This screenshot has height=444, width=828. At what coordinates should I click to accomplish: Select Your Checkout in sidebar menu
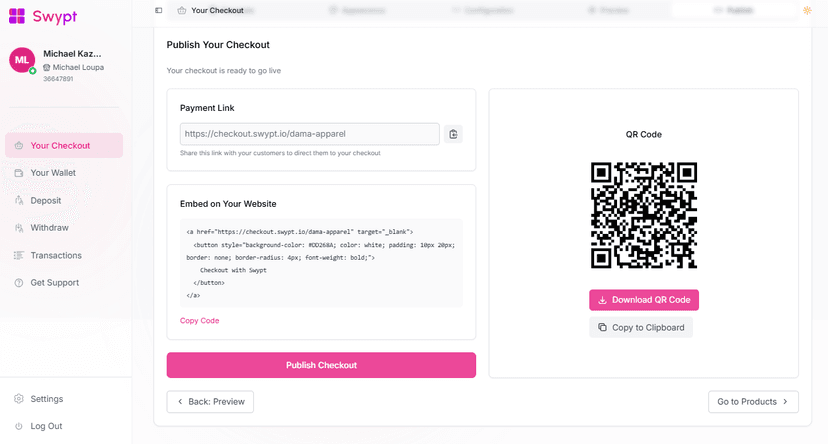tap(60, 146)
